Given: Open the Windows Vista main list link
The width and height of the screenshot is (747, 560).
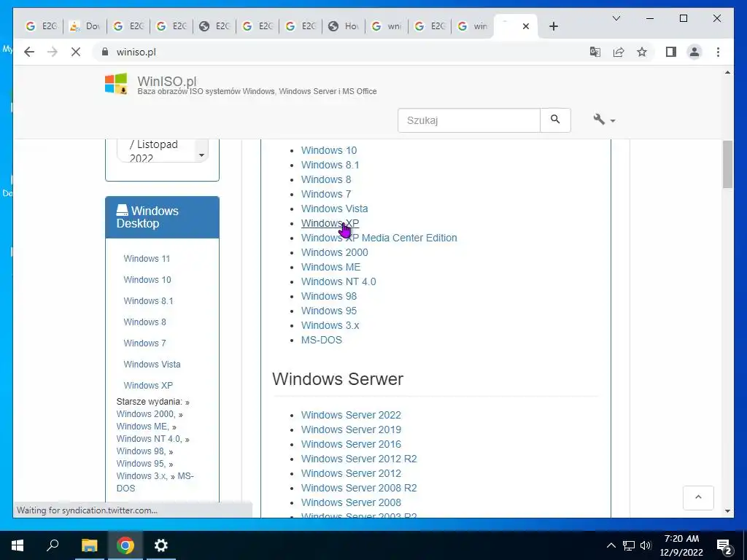Looking at the screenshot, I should pos(334,209).
